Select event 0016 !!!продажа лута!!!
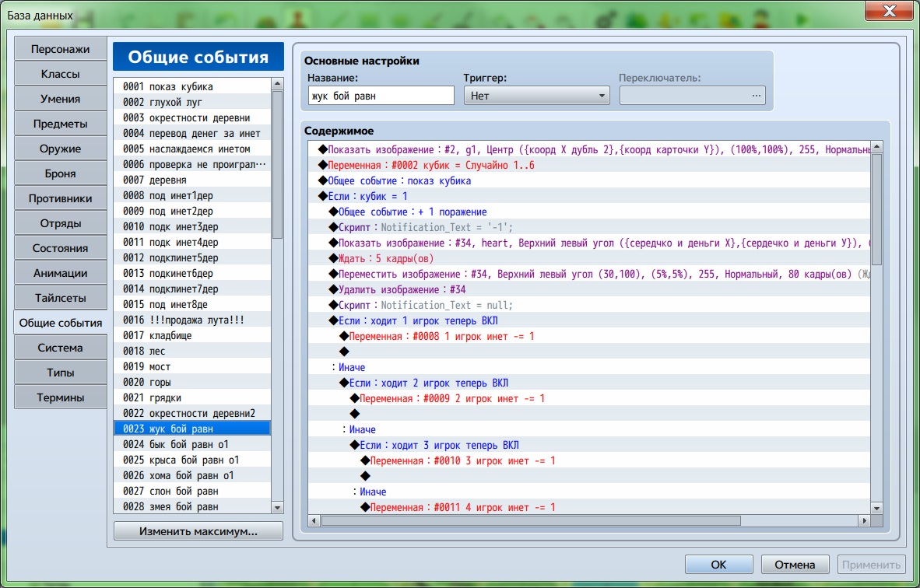The width and height of the screenshot is (920, 588). pyautogui.click(x=191, y=320)
